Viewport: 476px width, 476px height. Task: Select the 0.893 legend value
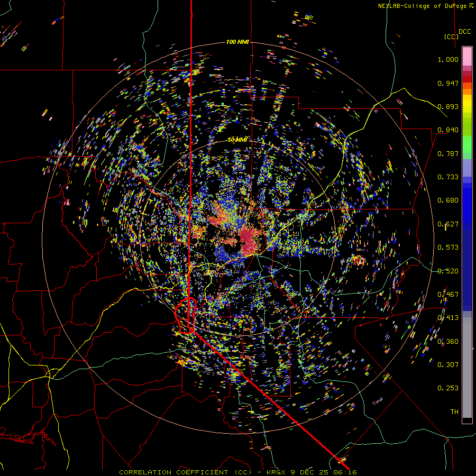pyautogui.click(x=448, y=106)
